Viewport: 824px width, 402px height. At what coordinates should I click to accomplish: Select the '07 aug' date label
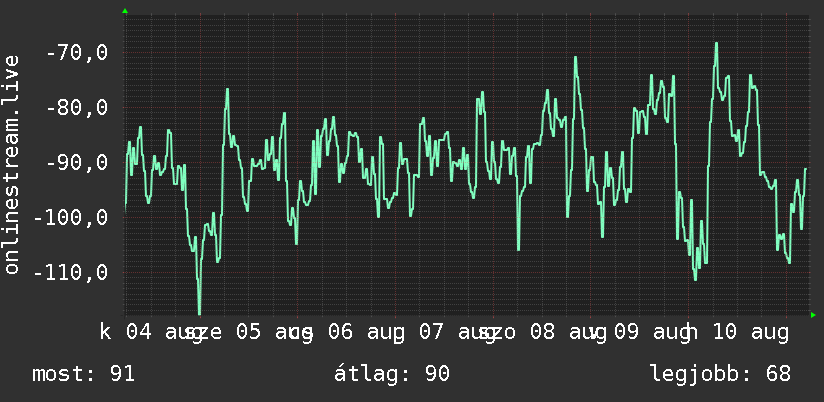coord(457,333)
